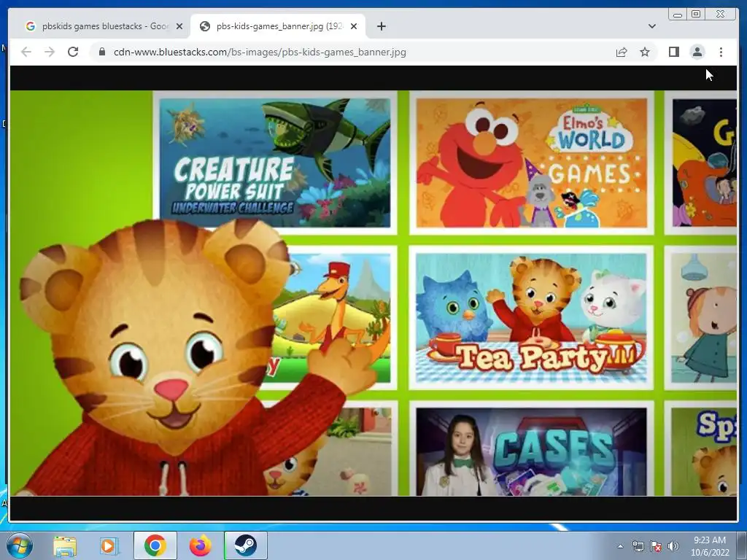Click the Creature Power Suit game tile
The width and height of the screenshot is (747, 560).
tap(275, 163)
